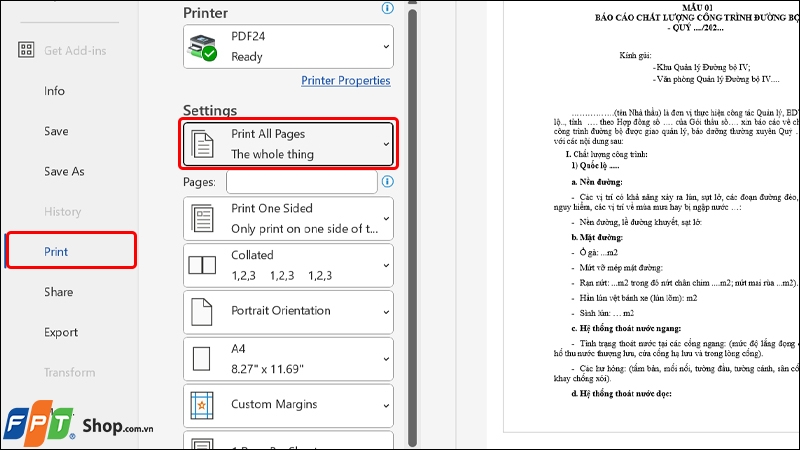Screen dimensions: 800x450
Task: Click the info icon beside the Printer heading
Action: pos(388,8)
